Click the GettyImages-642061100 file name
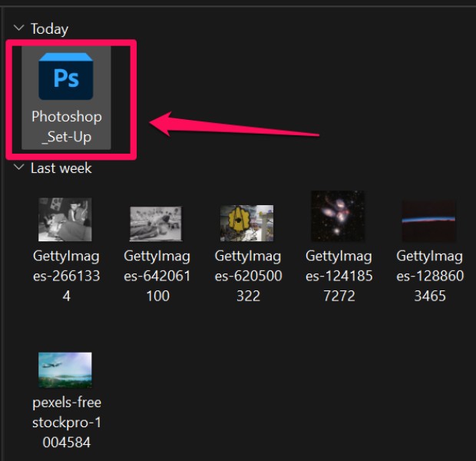This screenshot has width=476, height=461. (x=157, y=276)
